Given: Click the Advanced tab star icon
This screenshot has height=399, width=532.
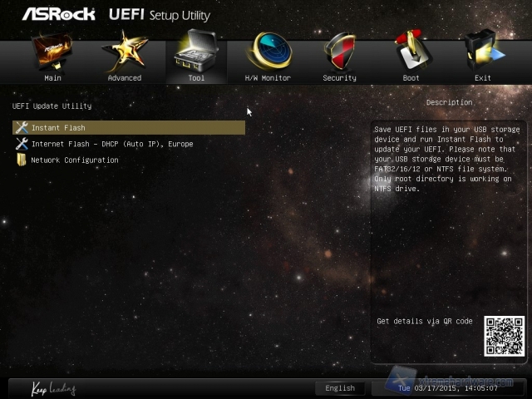Looking at the screenshot, I should coord(124,52).
